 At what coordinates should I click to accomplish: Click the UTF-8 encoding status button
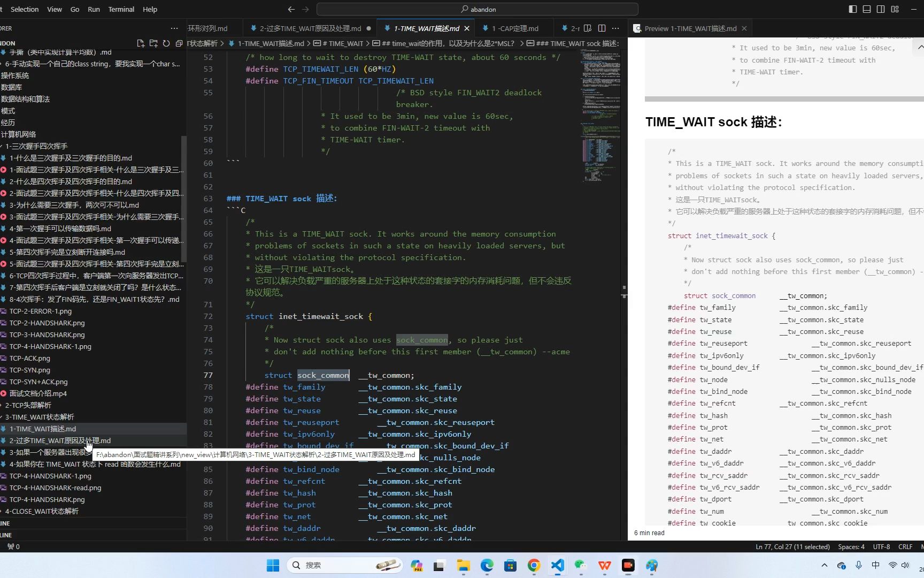point(881,547)
